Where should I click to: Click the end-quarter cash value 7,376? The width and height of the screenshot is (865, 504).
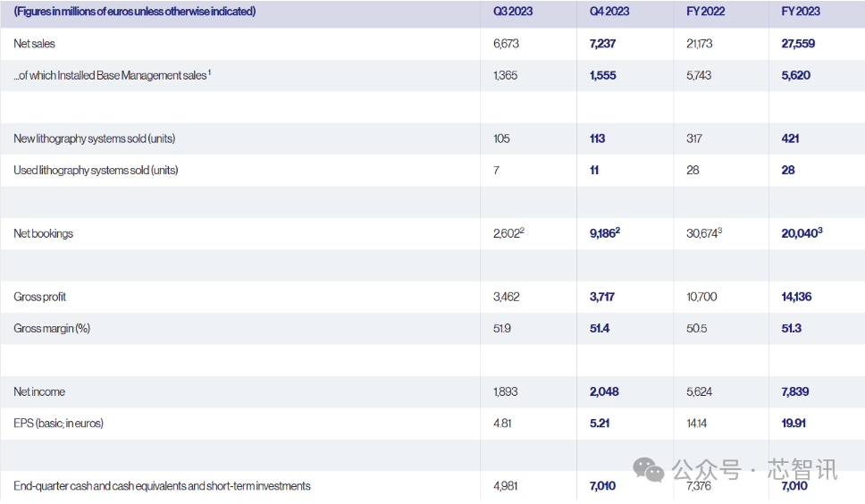click(x=699, y=486)
